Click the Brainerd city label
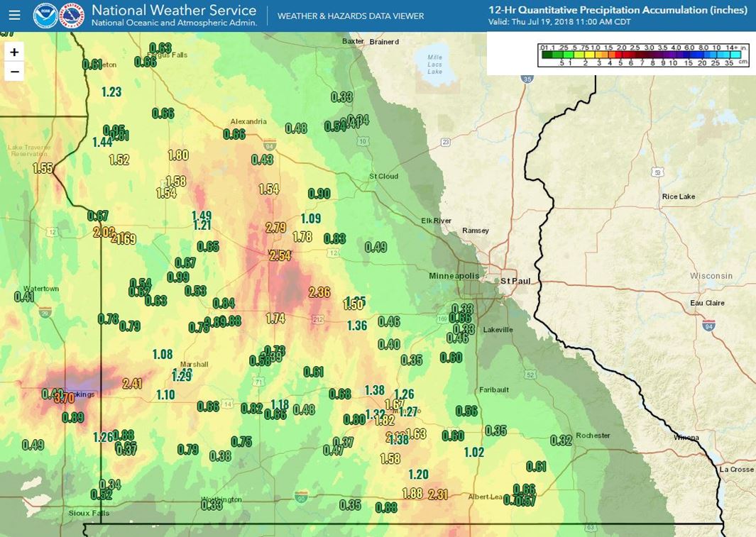Viewport: 756px width, 537px height. click(x=384, y=42)
